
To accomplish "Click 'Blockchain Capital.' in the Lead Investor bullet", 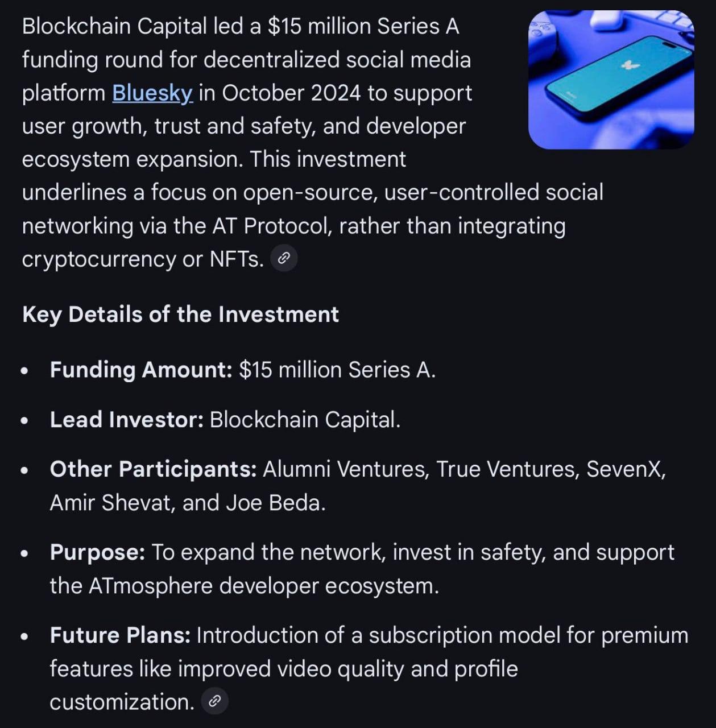I will pos(305,420).
